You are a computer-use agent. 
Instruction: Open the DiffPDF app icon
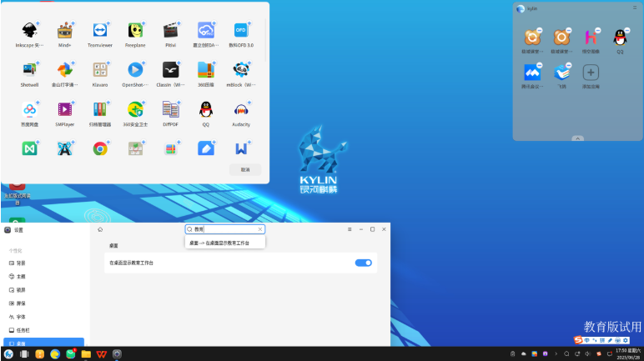pos(170,109)
